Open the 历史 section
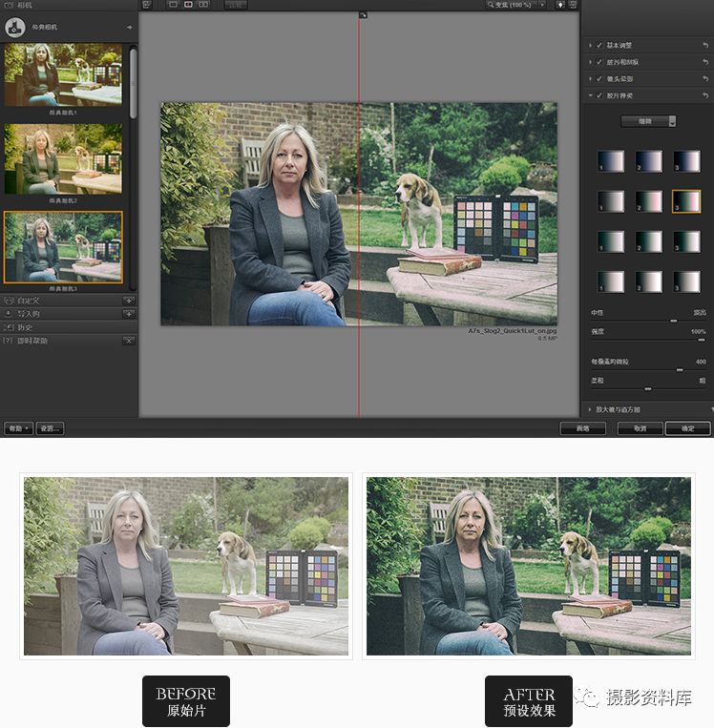Screen dimensions: 714x728 (x=68, y=327)
